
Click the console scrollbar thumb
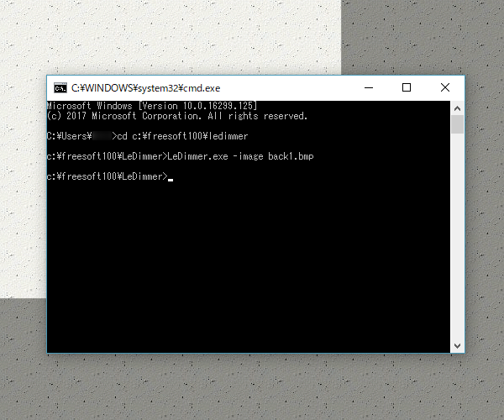coord(457,124)
